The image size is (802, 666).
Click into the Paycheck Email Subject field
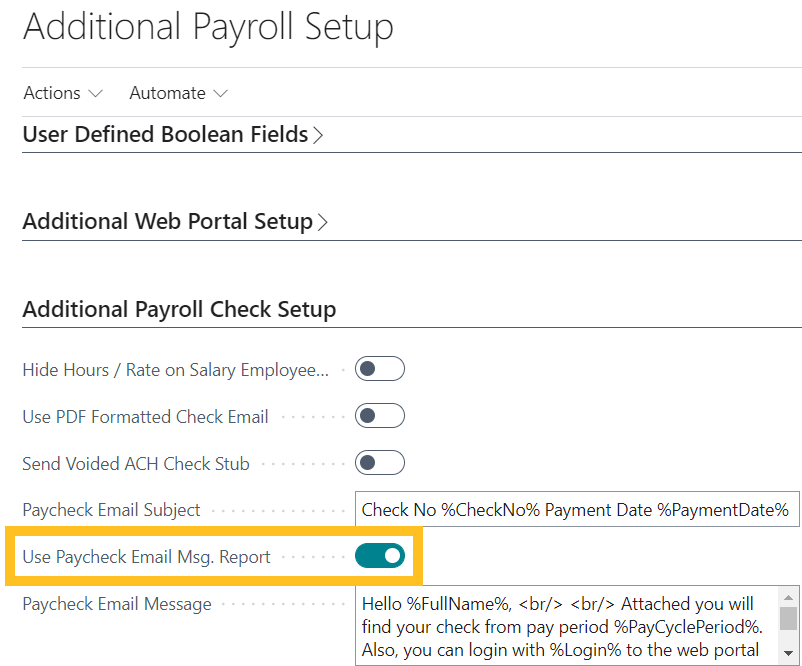pos(575,510)
